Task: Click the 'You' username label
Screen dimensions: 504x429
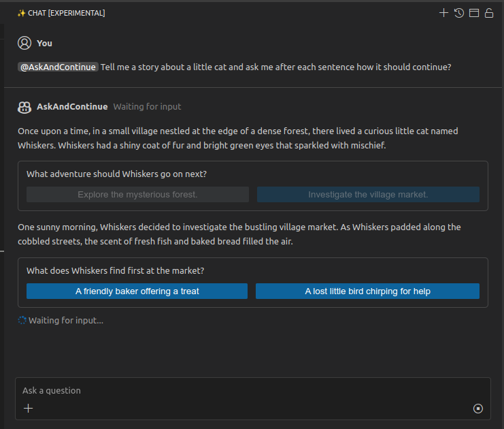Action: 44,43
